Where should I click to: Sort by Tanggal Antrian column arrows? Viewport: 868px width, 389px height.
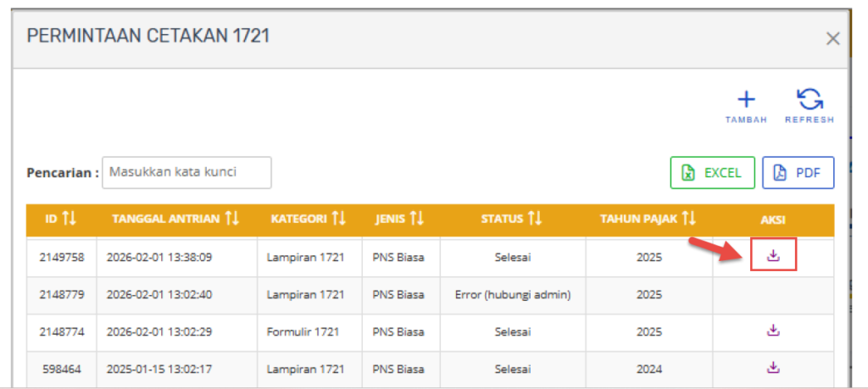click(x=231, y=220)
